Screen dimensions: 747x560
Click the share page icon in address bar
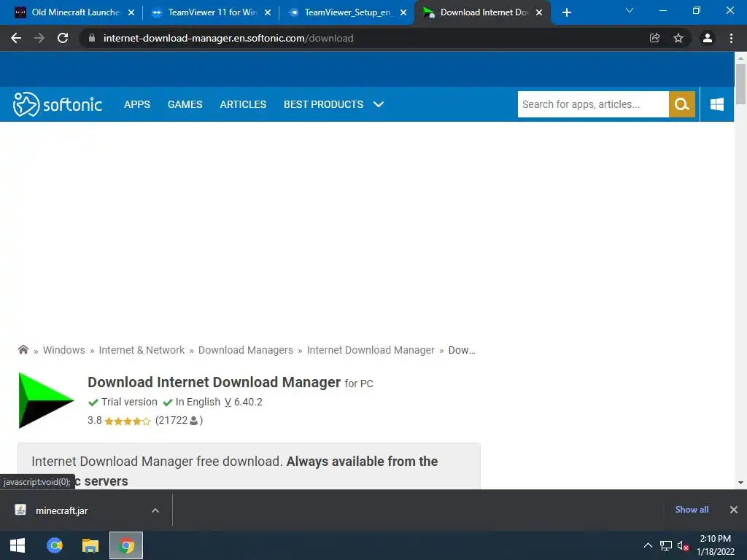655,38
